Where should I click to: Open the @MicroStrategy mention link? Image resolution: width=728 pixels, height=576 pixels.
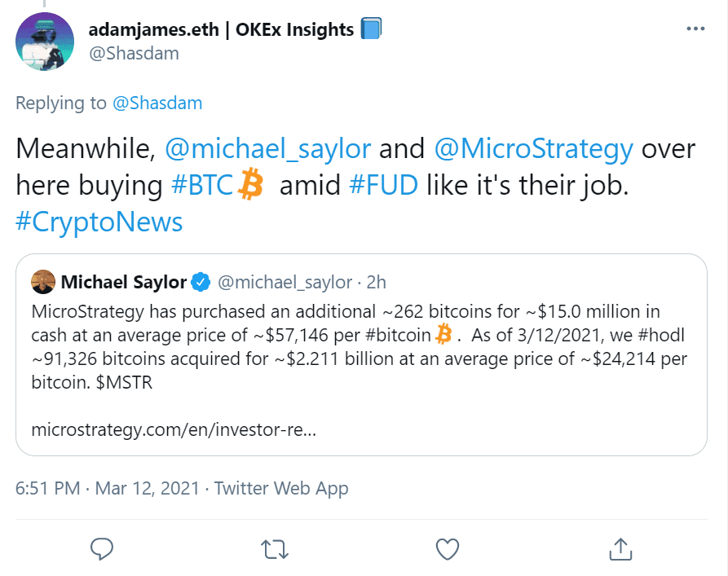point(533,149)
